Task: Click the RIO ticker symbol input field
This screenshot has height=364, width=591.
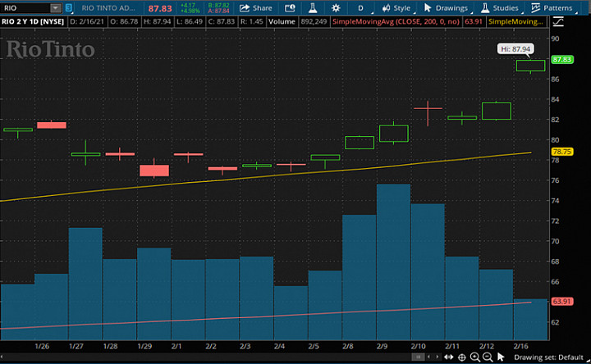Action: coord(25,8)
